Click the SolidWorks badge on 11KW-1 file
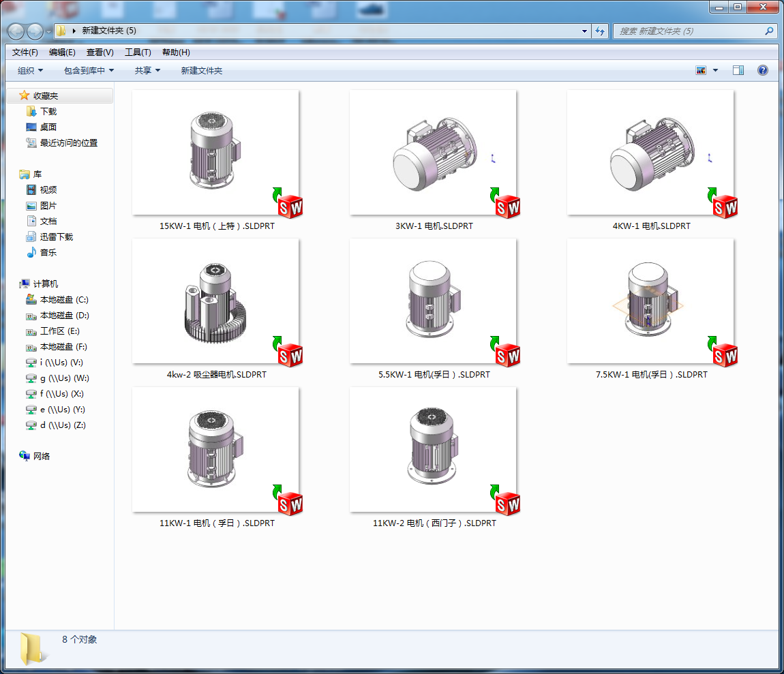Image resolution: width=784 pixels, height=674 pixels. [x=290, y=504]
